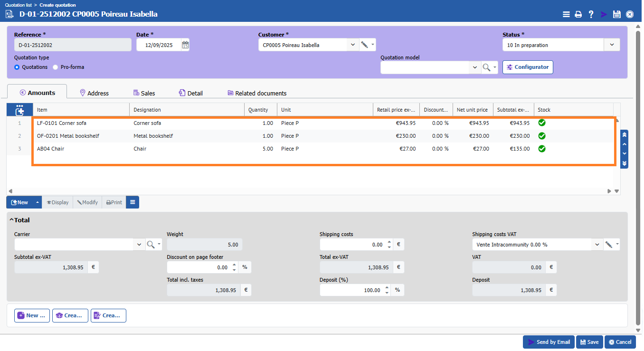Open the Configurator button
Viewport: 644px width, 351px height.
pyautogui.click(x=527, y=67)
